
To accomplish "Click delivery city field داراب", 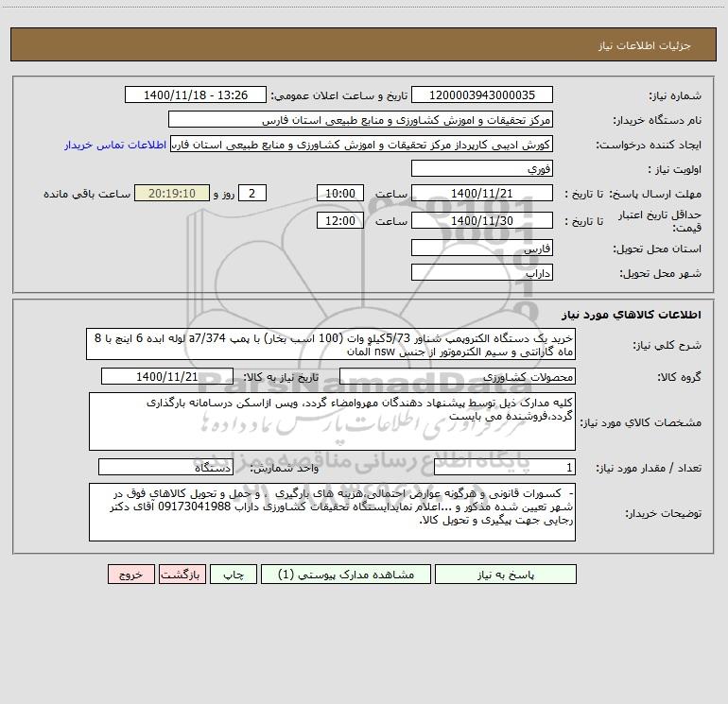I will coord(482,272).
